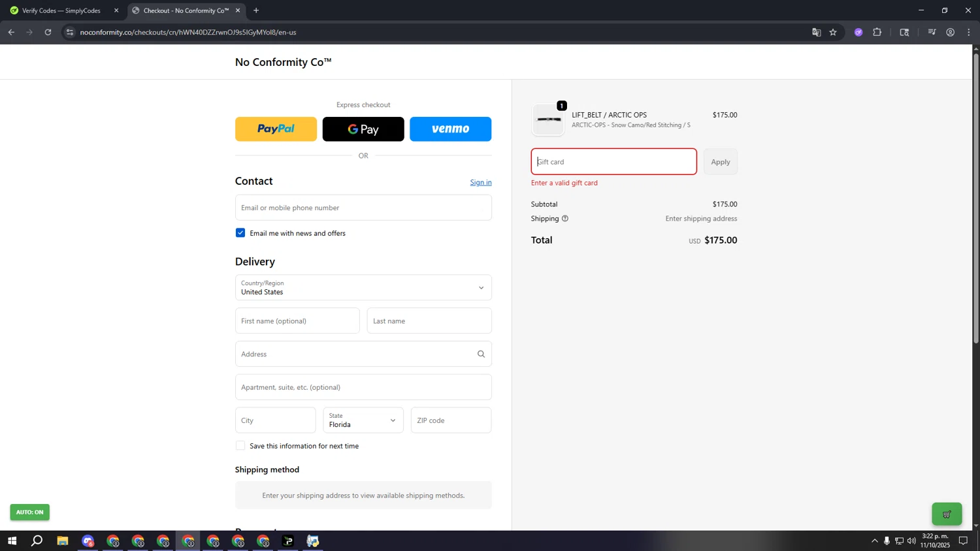Viewport: 980px width, 551px height.
Task: Select the Checkout No Conformity Co tab
Action: coord(186,10)
